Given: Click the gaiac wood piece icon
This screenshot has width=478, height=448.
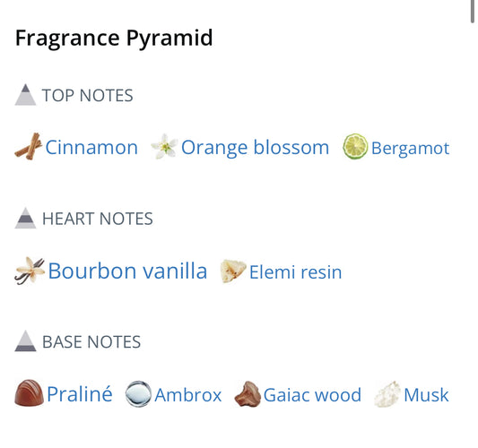Looking at the screenshot, I should coord(248,394).
